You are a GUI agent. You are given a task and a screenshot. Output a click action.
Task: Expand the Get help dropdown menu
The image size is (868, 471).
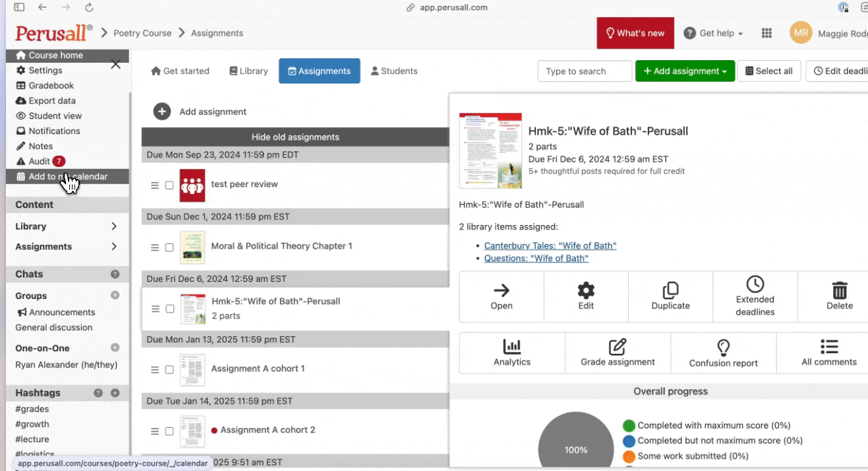click(x=714, y=33)
